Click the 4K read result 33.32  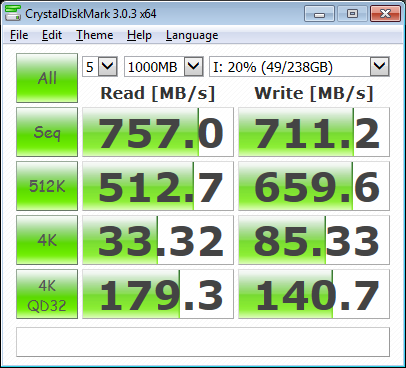[x=158, y=240]
